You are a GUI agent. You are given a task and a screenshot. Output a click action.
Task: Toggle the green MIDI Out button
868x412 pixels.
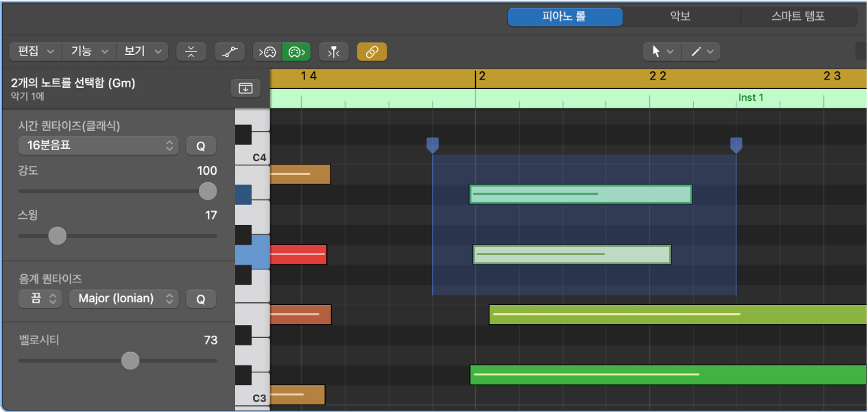(296, 51)
